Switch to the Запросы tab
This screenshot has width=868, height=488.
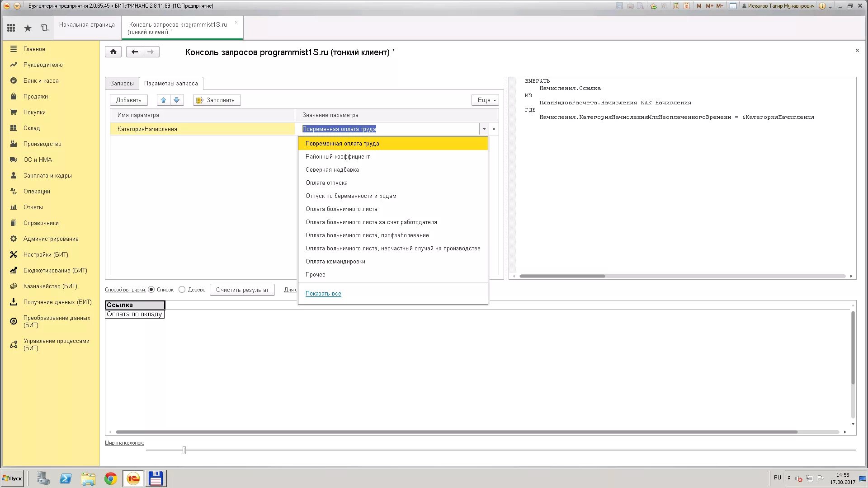pos(122,84)
